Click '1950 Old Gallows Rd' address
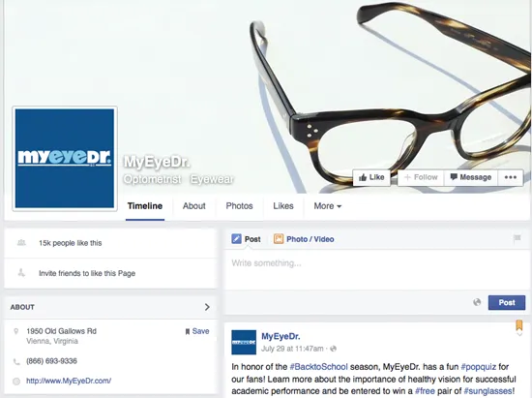532x398 pixels. pyautogui.click(x=61, y=331)
